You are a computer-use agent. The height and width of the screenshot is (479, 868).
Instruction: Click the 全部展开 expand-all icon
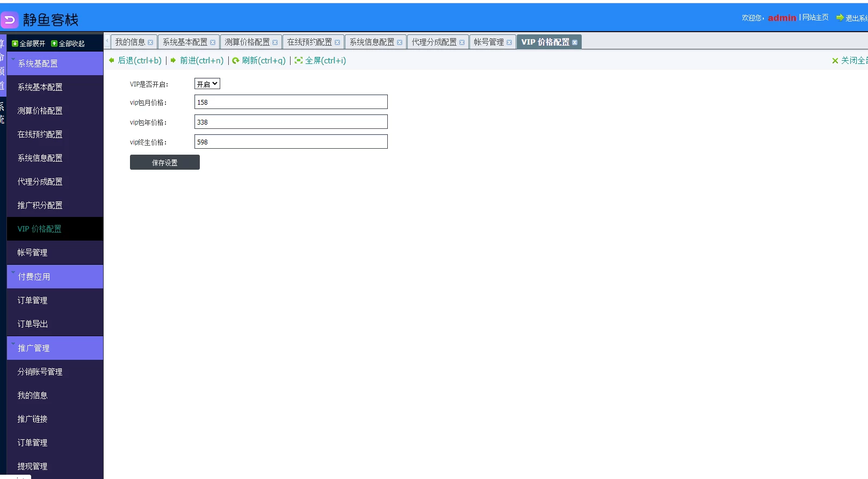(x=15, y=43)
